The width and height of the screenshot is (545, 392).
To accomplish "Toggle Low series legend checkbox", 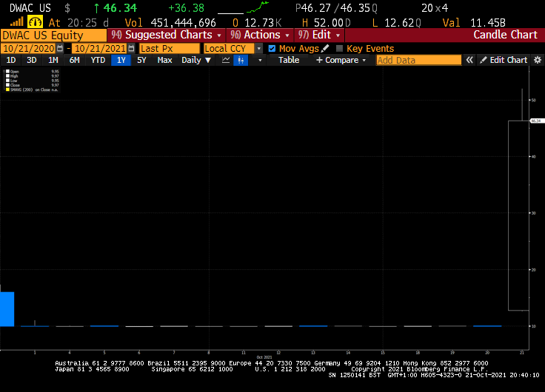I will pos(7,81).
